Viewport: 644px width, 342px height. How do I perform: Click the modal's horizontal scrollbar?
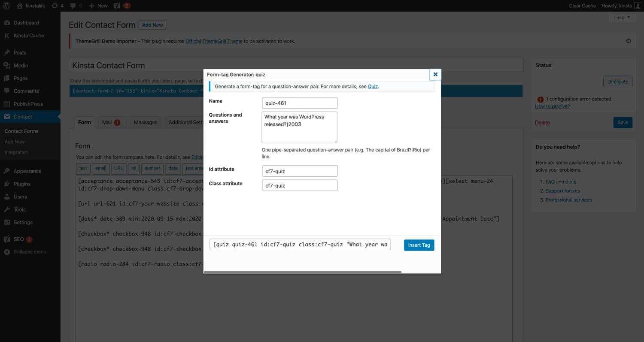point(303,272)
